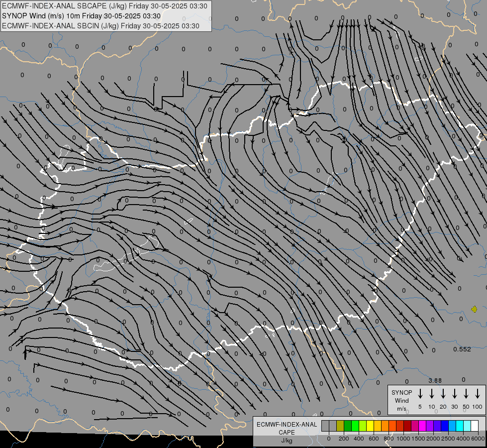This screenshot has height=448, width=487.
Task: Click the 100 label in wind legend
Action: (x=478, y=407)
